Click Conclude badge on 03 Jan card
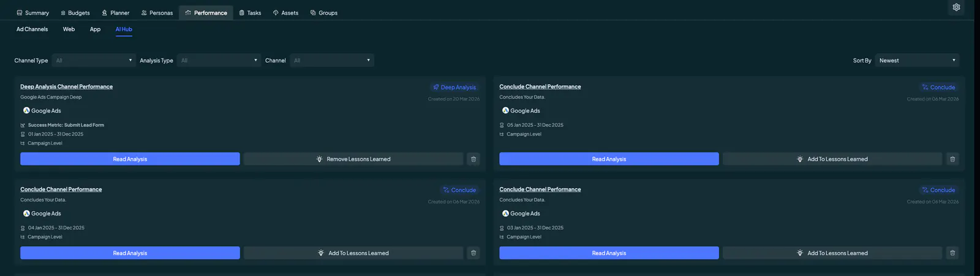 click(x=938, y=190)
